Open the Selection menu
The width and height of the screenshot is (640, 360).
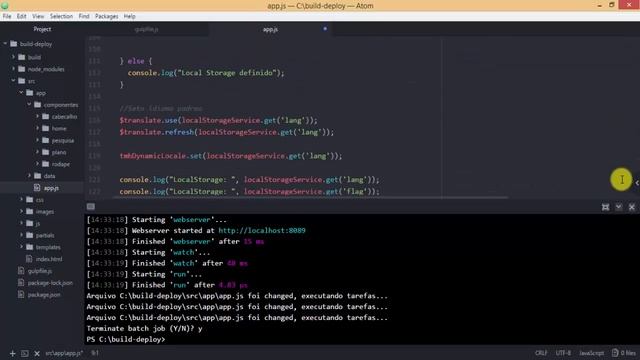[x=61, y=16]
